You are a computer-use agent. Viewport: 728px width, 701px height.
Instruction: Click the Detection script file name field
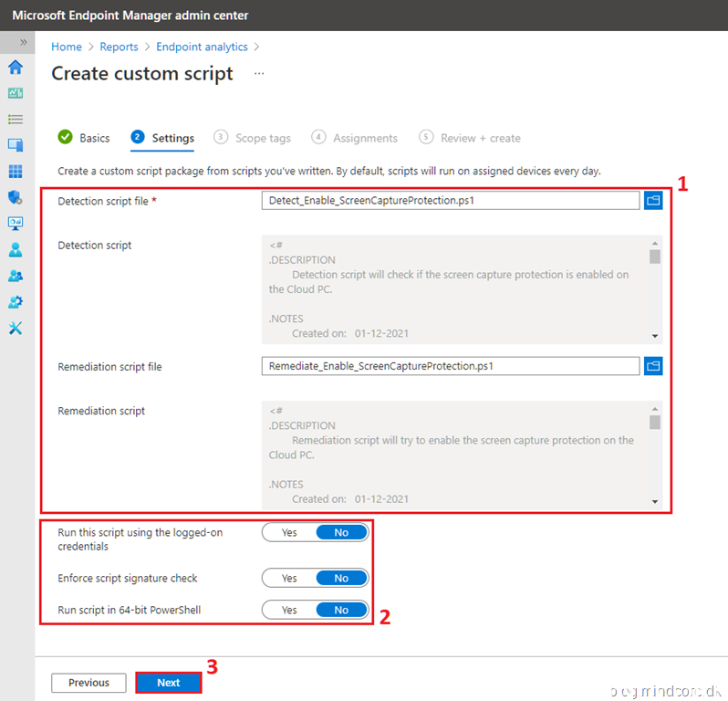click(x=450, y=201)
